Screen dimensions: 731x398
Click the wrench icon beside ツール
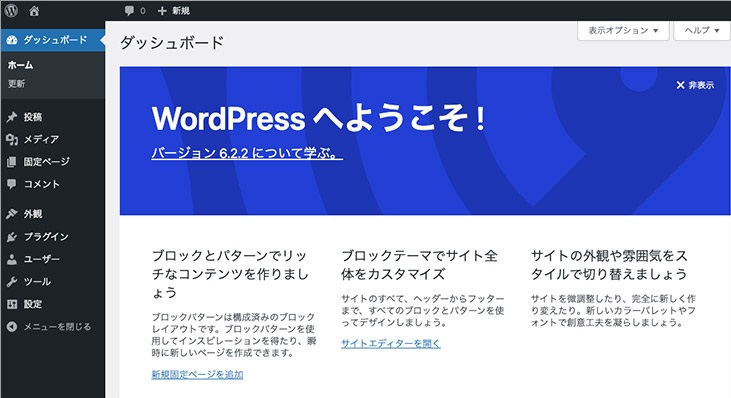[12, 281]
